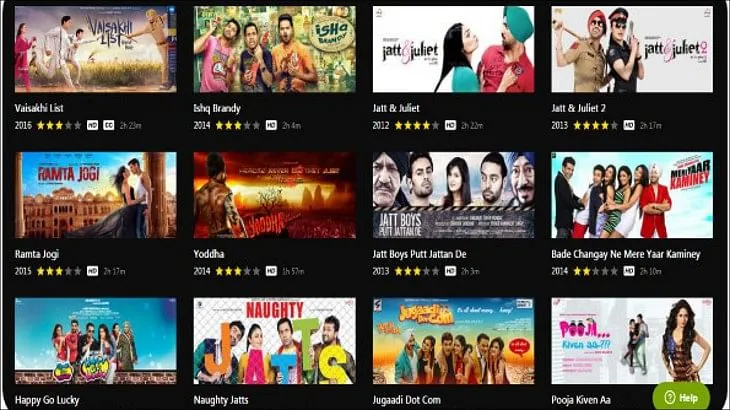730x410 pixels.
Task: Click the HD badge for Bade Changay Ne Mere Yaar Kaminey
Action: (629, 271)
